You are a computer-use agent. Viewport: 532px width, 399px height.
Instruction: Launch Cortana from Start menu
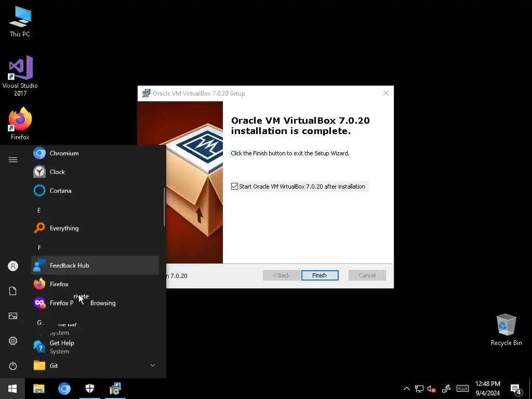tap(95, 191)
